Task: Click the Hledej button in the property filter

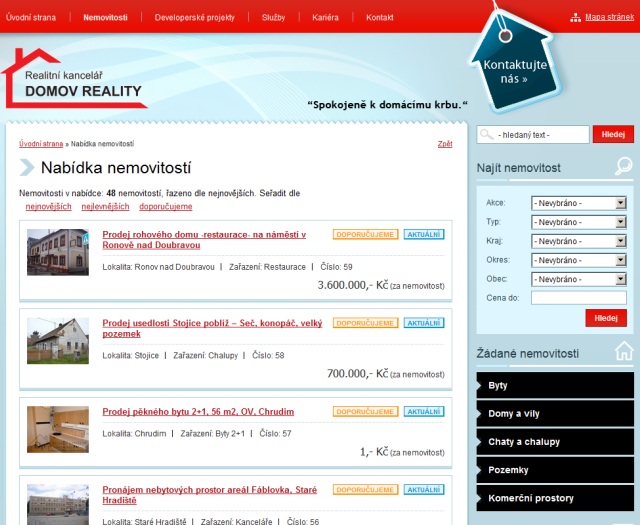Action: 606,318
